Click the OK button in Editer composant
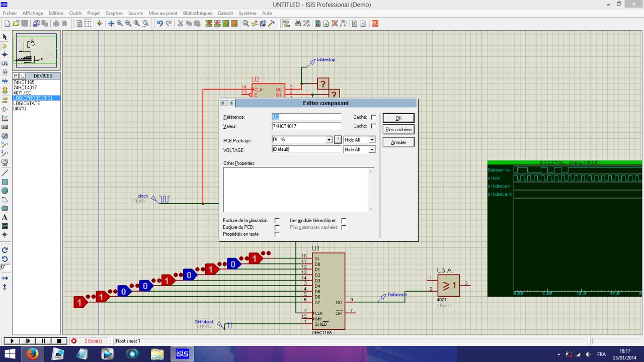644x362 pixels. [398, 118]
